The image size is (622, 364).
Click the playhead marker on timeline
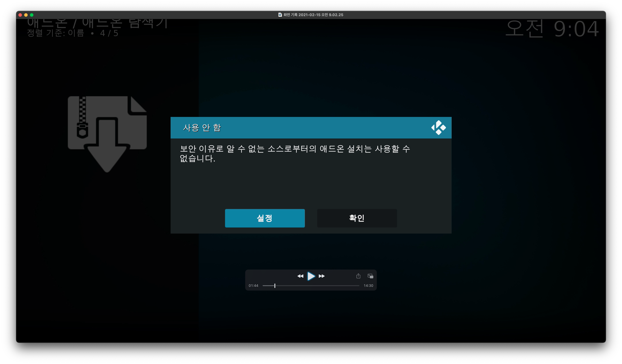(x=275, y=286)
